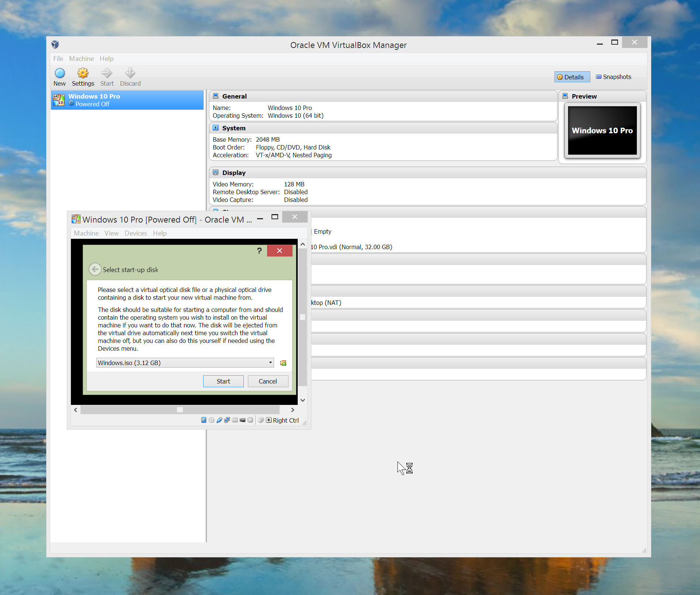
Task: Browse for a virtual optical disk file
Action: coord(283,363)
